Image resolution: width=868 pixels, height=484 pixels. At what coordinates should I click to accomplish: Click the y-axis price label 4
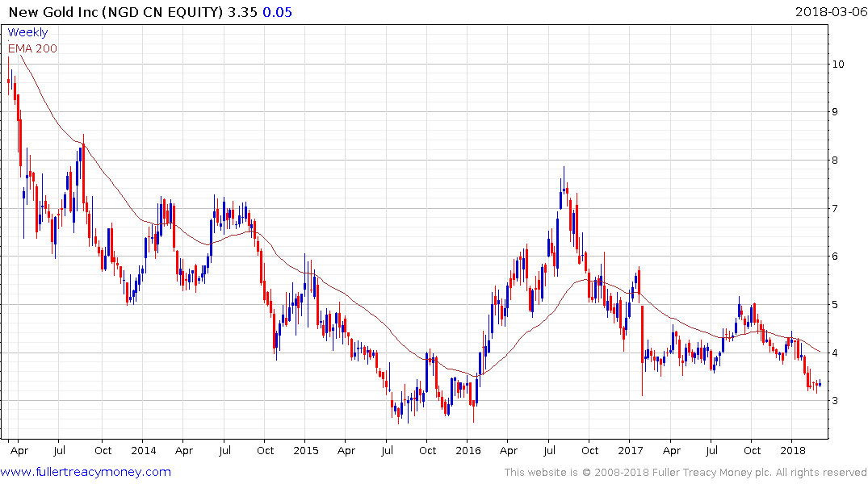(835, 353)
